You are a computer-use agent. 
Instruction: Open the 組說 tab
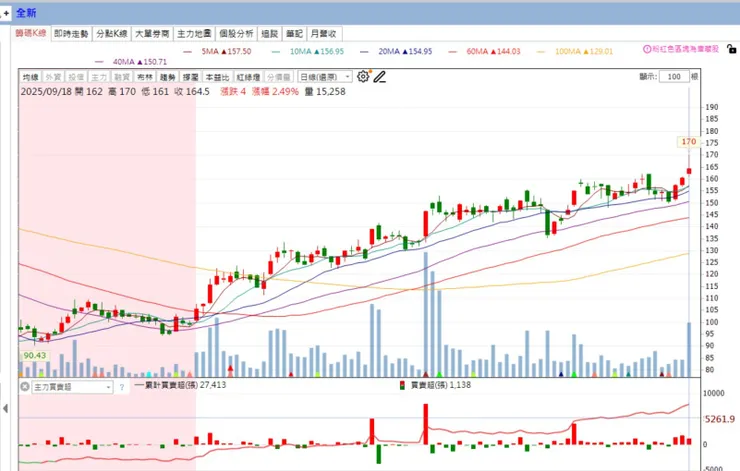[x=269, y=34]
